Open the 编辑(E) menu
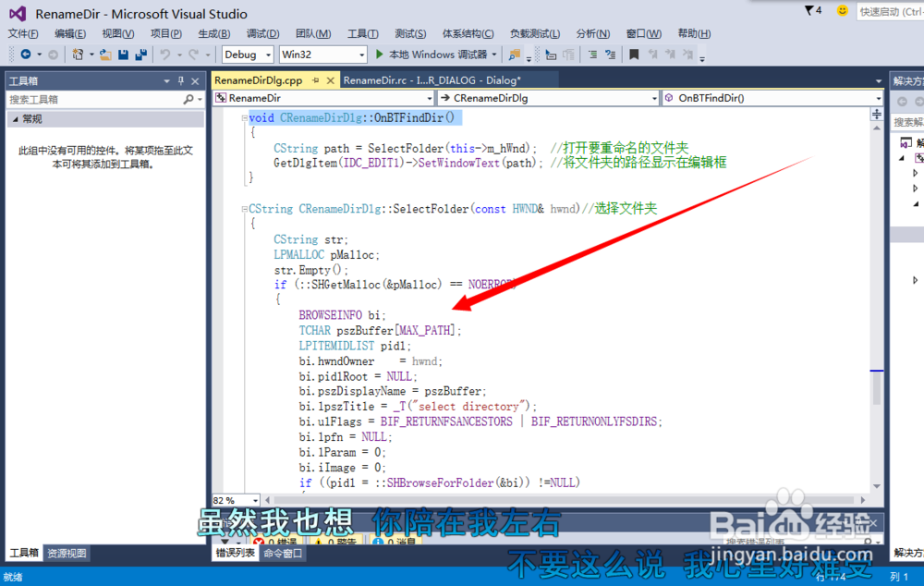This screenshot has height=586, width=924. pos(70,33)
